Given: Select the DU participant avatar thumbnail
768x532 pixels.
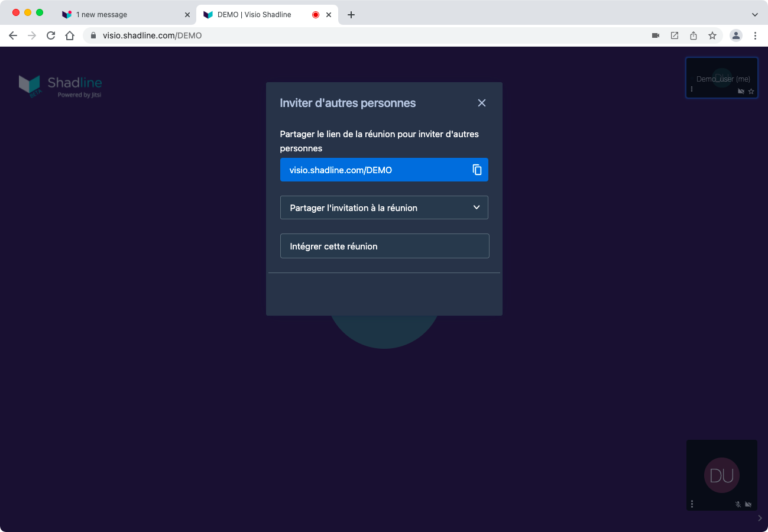Looking at the screenshot, I should click(x=721, y=475).
